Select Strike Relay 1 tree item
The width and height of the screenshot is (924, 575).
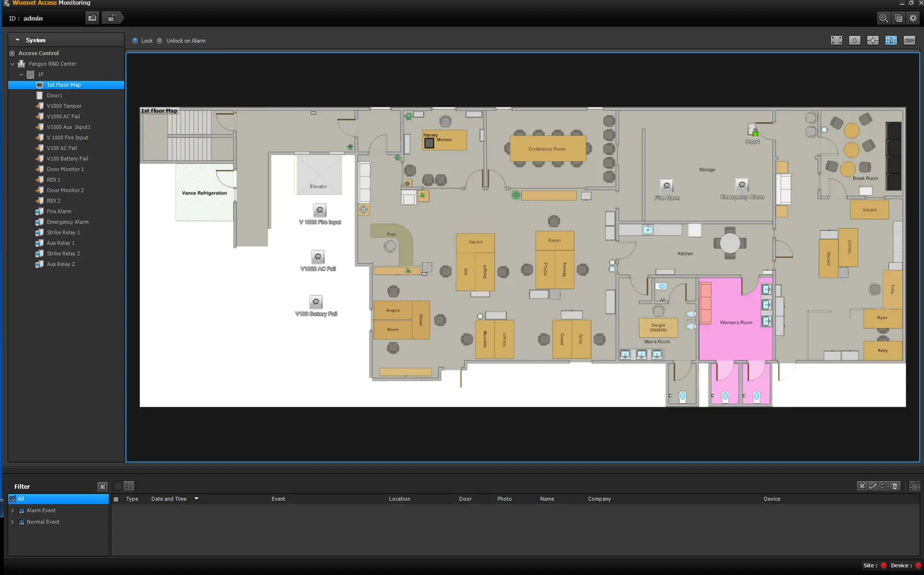tap(63, 232)
